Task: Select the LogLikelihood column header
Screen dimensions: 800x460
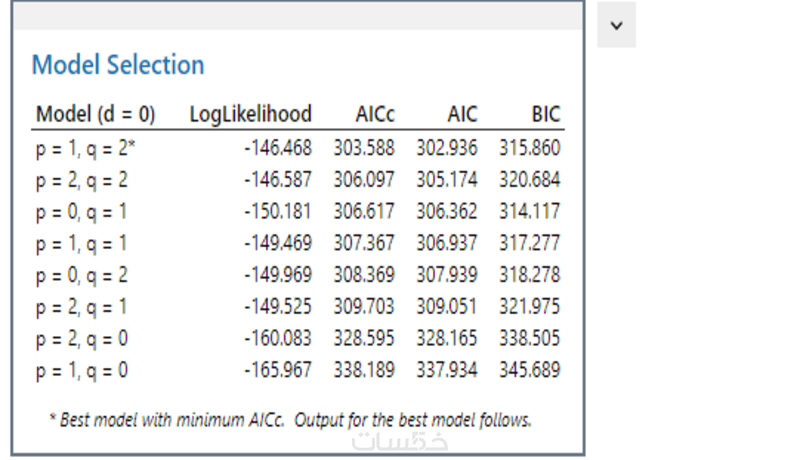Action: tap(251, 114)
